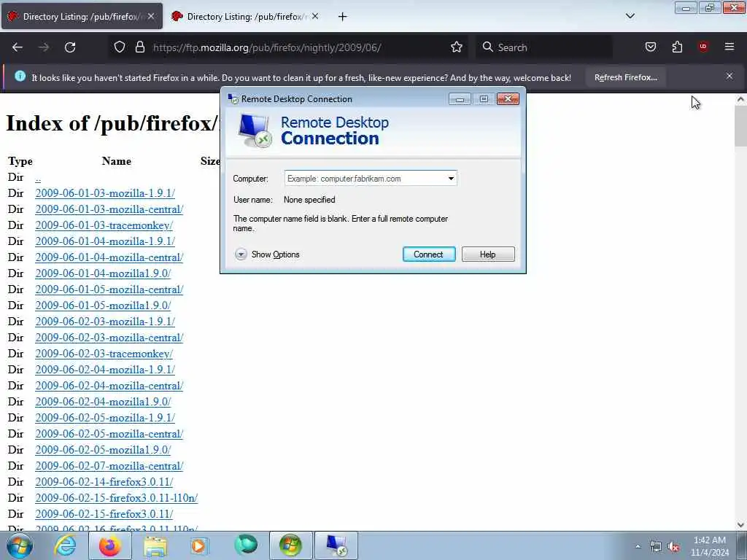Click the scrollbar up arrow
Screen dimensions: 747x560
coord(740,99)
